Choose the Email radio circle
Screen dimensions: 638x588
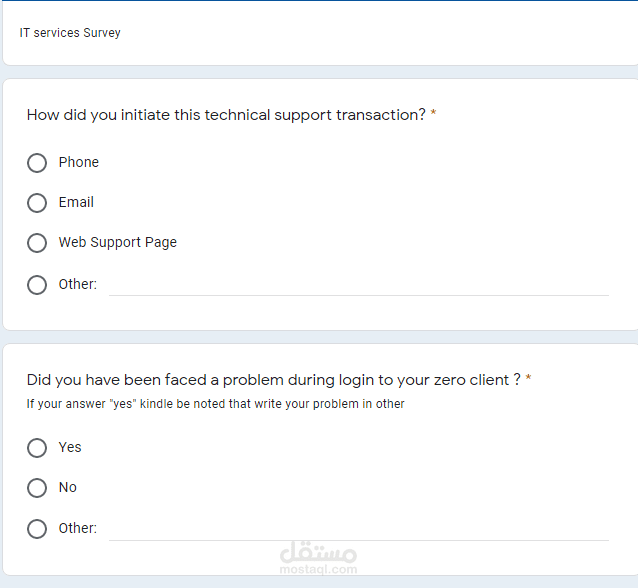[x=37, y=203]
